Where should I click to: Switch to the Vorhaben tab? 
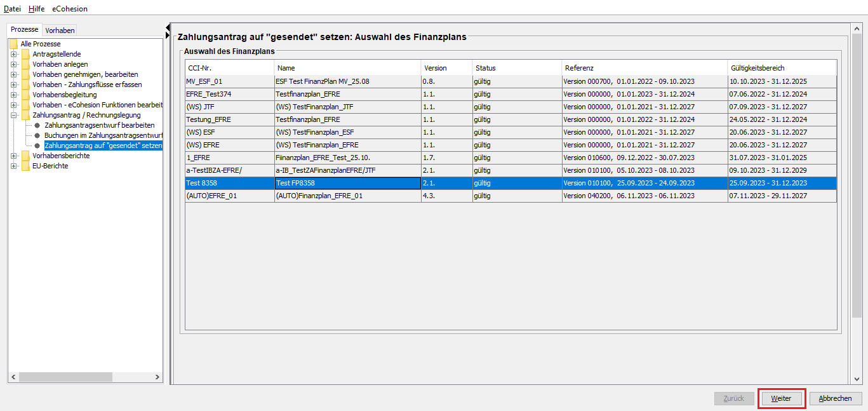tap(60, 30)
